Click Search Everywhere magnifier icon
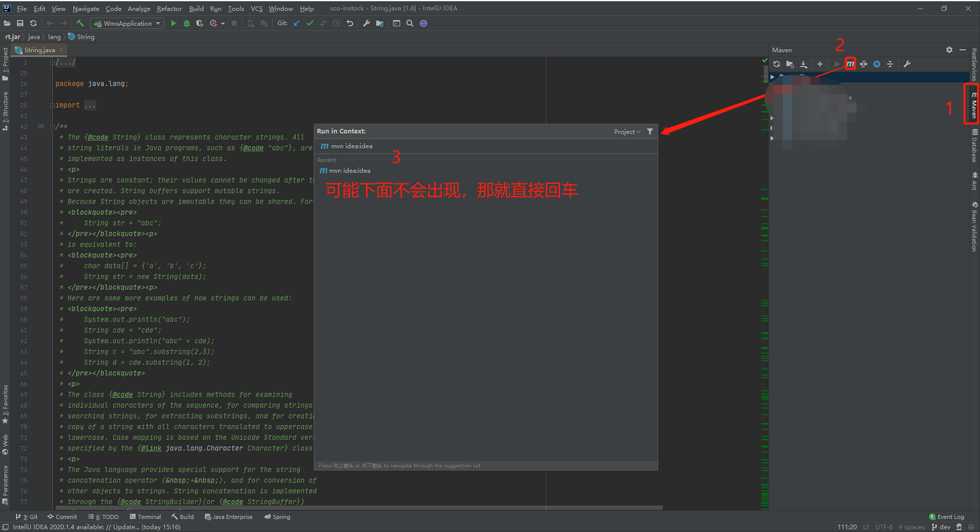The image size is (980, 532). [410, 23]
